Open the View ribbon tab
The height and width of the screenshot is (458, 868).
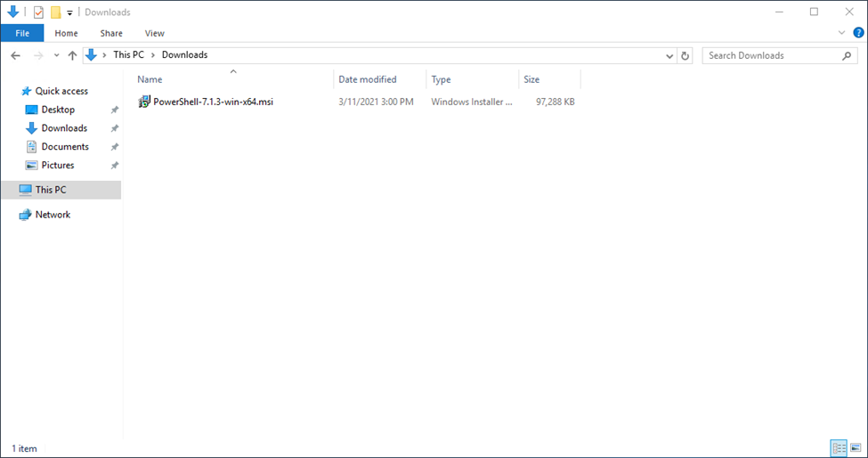[154, 33]
